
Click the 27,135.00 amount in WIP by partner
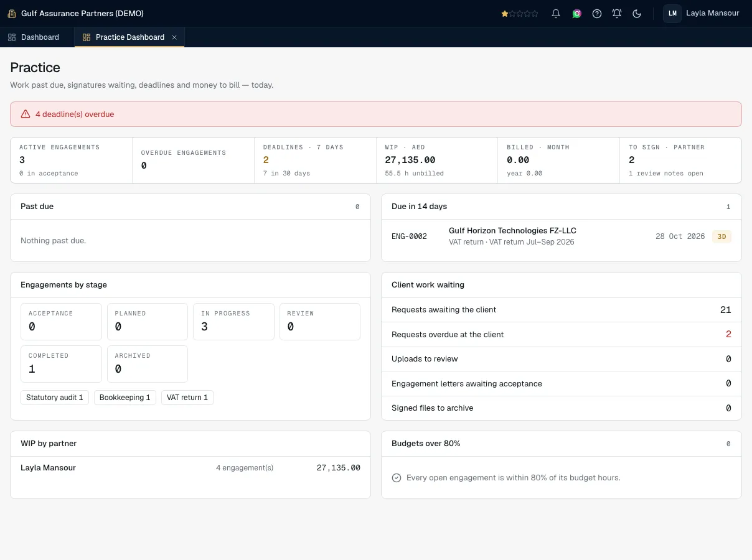coord(339,468)
